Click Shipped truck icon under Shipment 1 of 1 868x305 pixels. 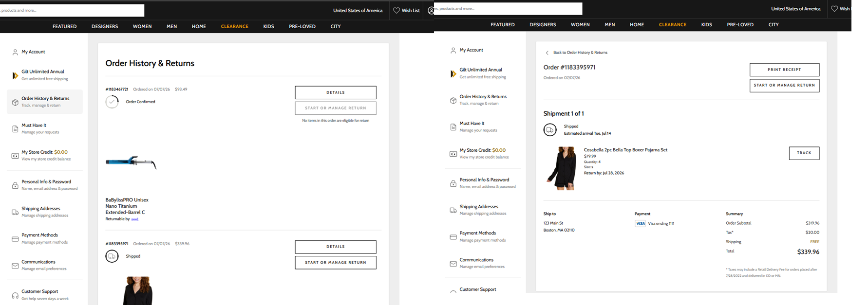pos(550,130)
